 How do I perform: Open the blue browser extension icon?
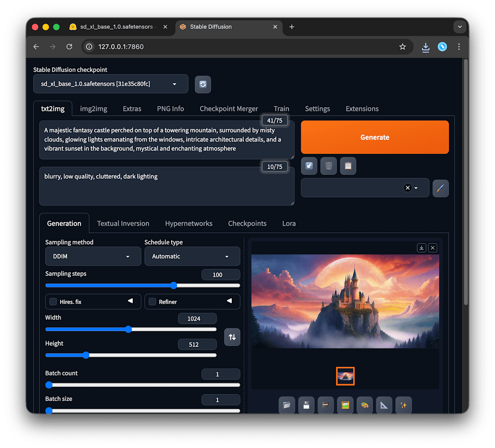pos(442,47)
